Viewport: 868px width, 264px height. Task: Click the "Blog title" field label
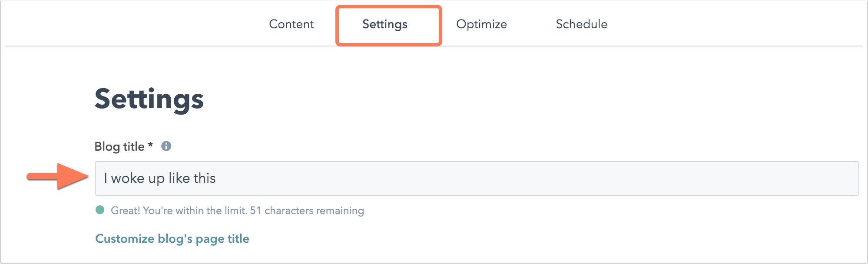pos(119,147)
